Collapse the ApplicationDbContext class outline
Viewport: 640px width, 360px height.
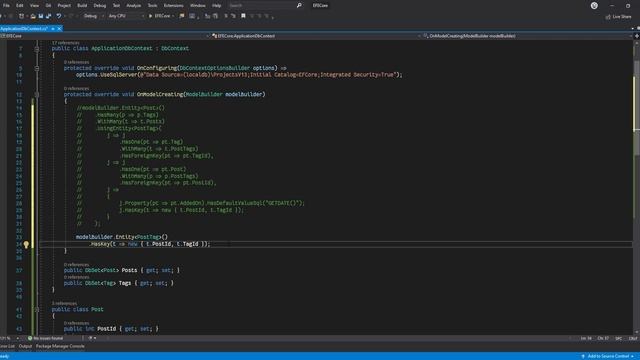pyautogui.click(x=37, y=49)
